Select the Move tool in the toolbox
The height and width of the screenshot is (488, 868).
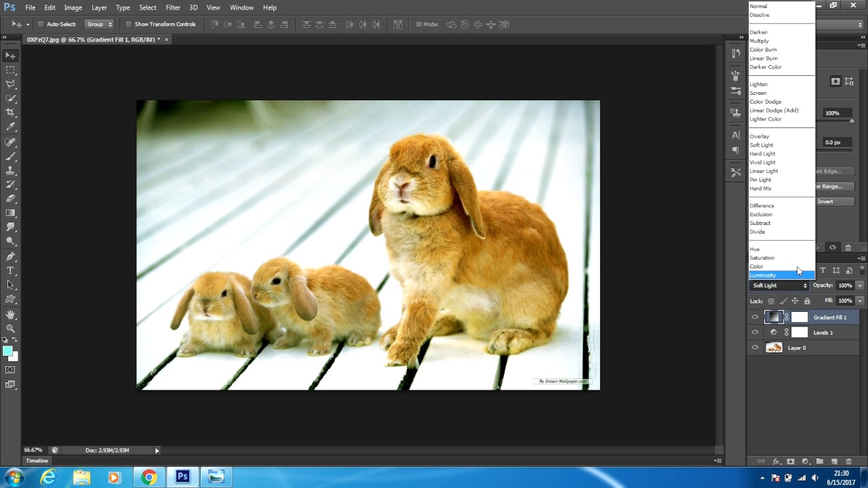point(10,56)
